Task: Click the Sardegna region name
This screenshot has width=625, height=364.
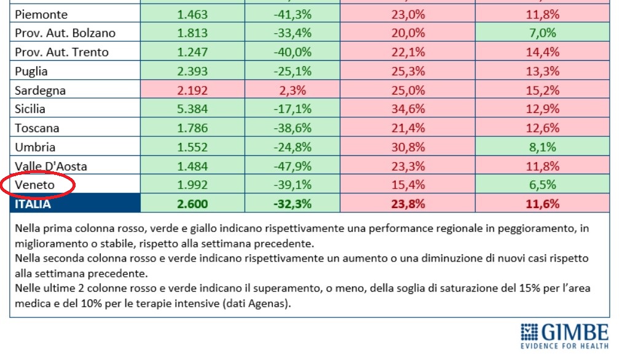Action: (x=40, y=90)
